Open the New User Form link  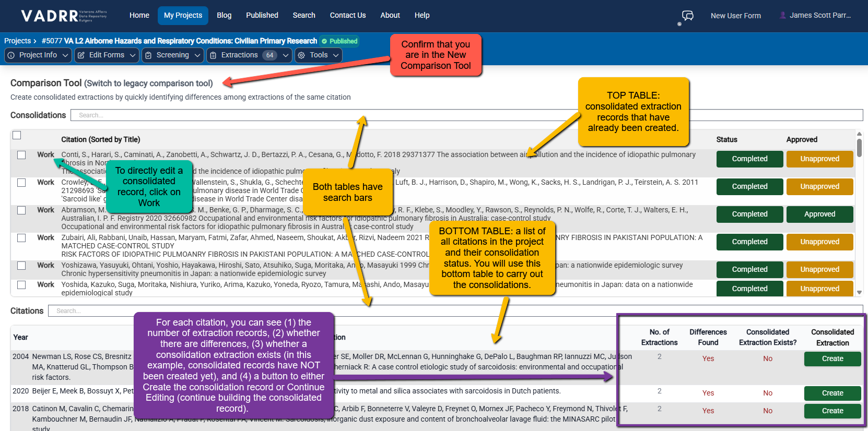click(x=735, y=16)
